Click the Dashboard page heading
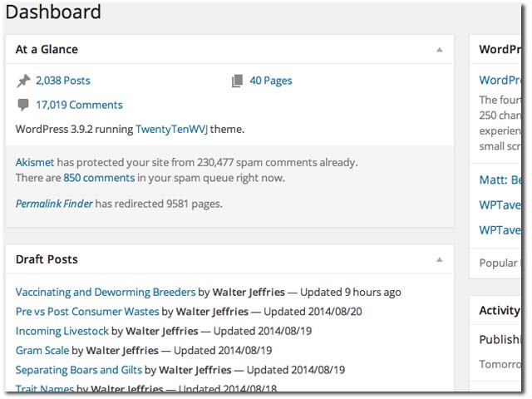 click(53, 12)
